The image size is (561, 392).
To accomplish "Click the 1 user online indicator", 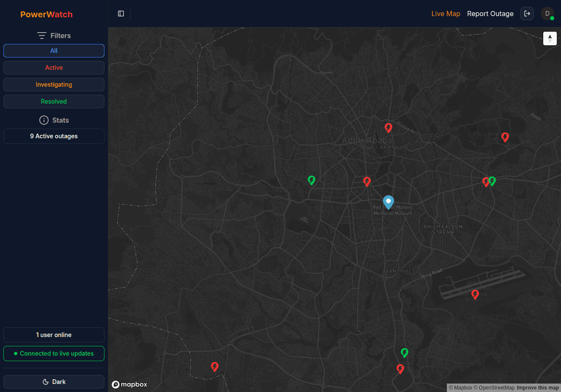I will point(54,335).
